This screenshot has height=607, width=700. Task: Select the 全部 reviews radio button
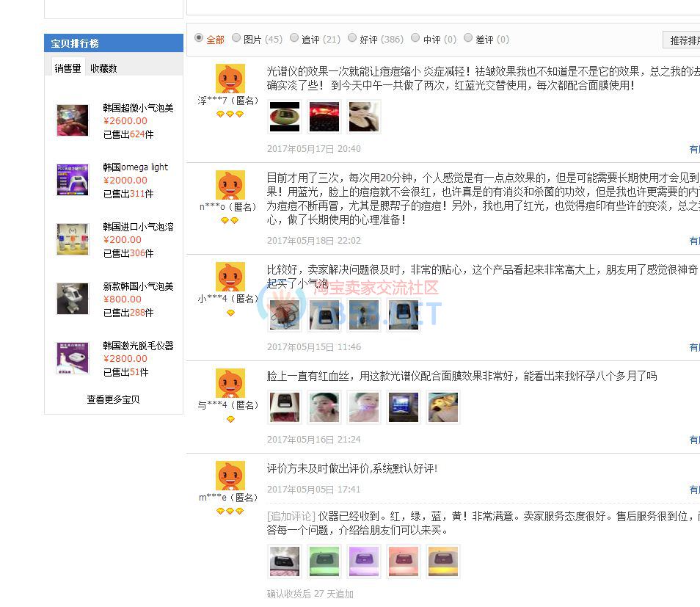pos(199,38)
